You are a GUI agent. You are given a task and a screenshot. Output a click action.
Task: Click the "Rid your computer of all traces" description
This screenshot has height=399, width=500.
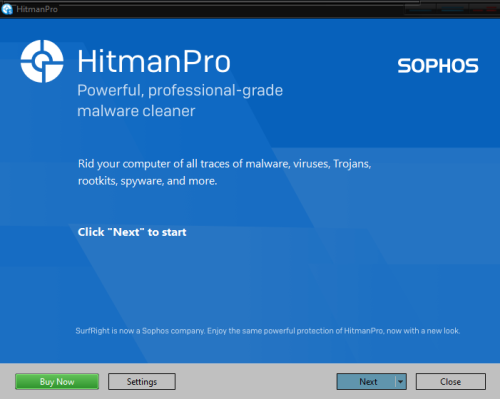click(224, 164)
